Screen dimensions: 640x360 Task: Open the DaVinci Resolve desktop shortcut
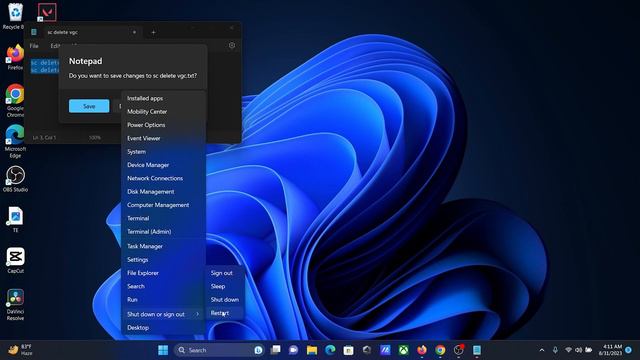pyautogui.click(x=15, y=304)
